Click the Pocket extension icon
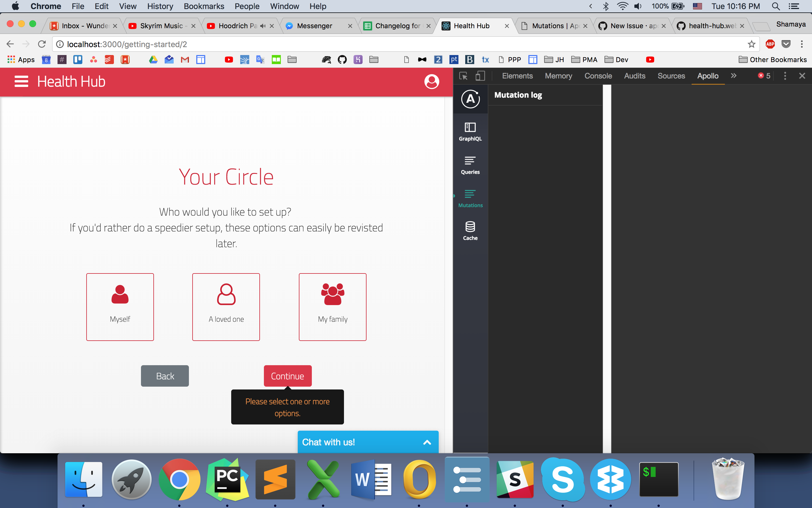812x508 pixels. click(x=786, y=44)
